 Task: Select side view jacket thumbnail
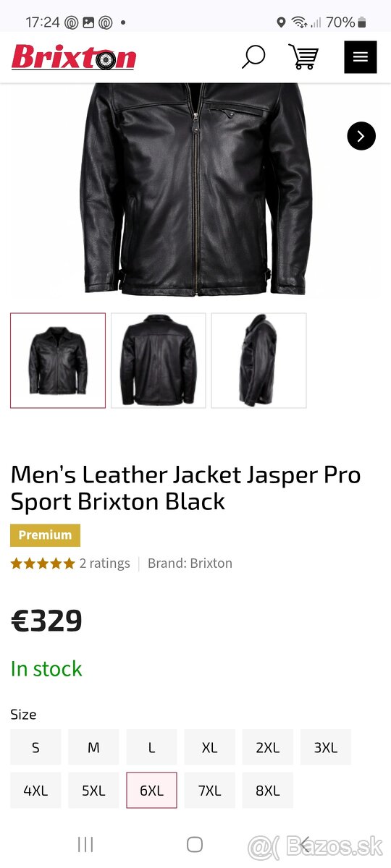(x=258, y=360)
